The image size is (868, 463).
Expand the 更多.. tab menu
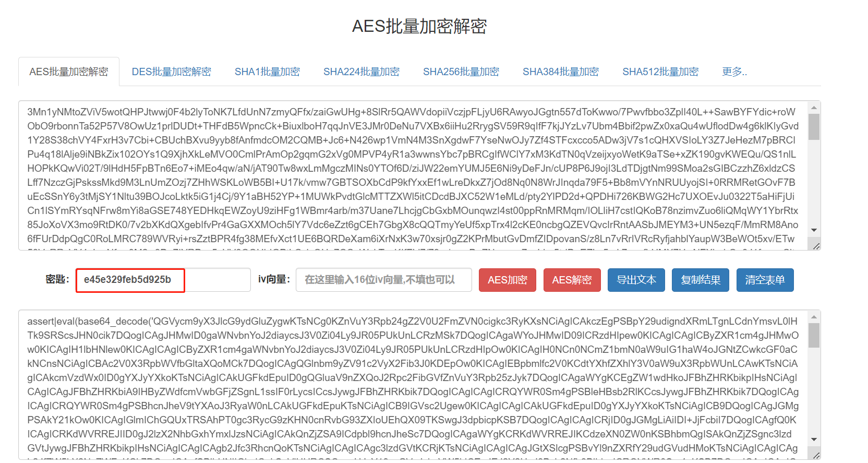pos(734,72)
